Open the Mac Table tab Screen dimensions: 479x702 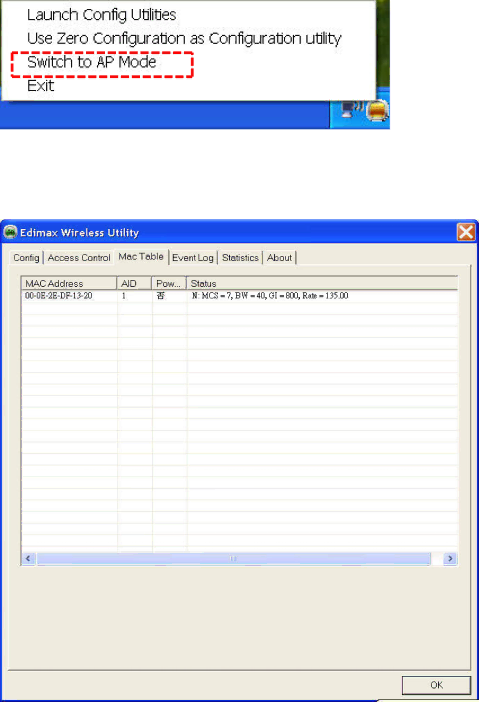click(141, 257)
